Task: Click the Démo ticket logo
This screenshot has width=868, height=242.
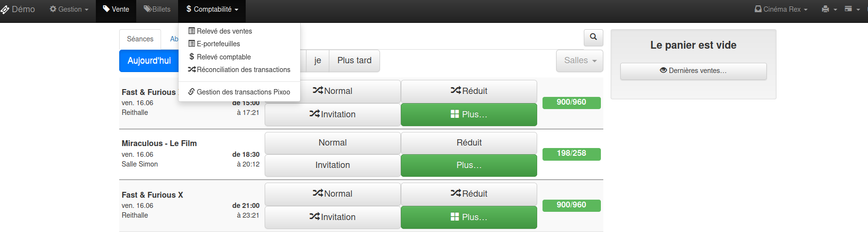Action: 18,9
